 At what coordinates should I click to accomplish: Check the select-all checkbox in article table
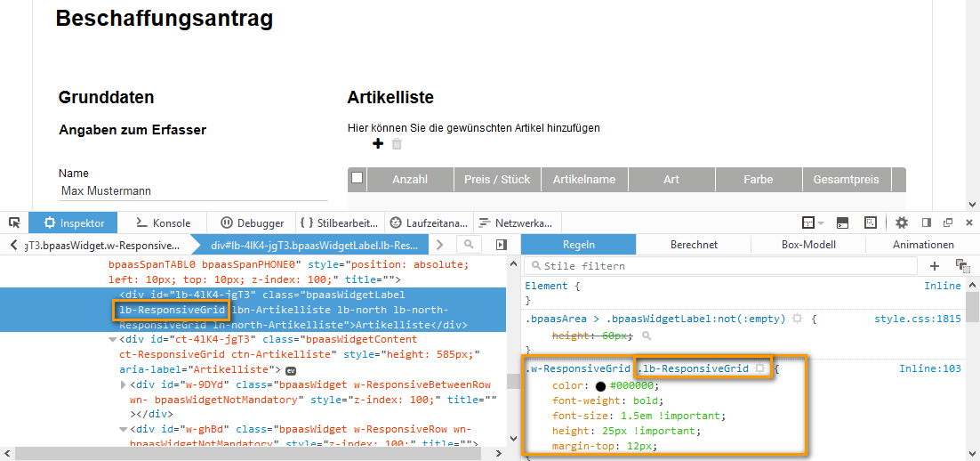(357, 179)
